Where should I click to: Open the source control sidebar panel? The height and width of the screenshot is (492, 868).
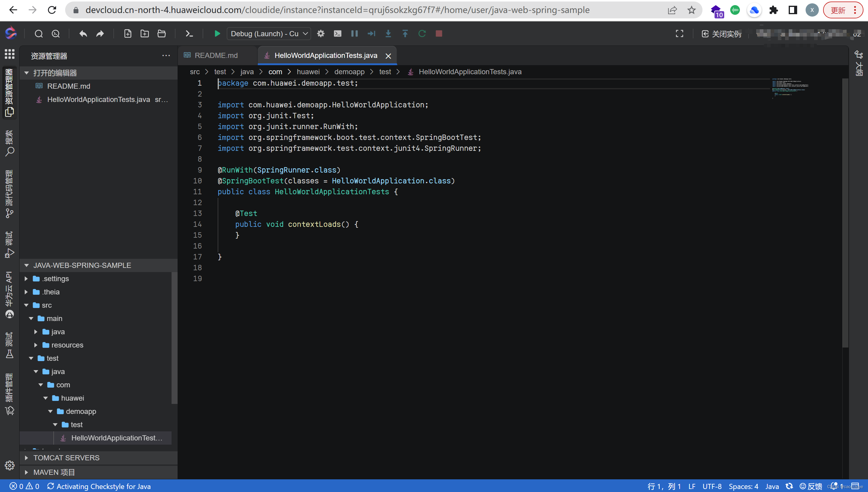tap(9, 194)
